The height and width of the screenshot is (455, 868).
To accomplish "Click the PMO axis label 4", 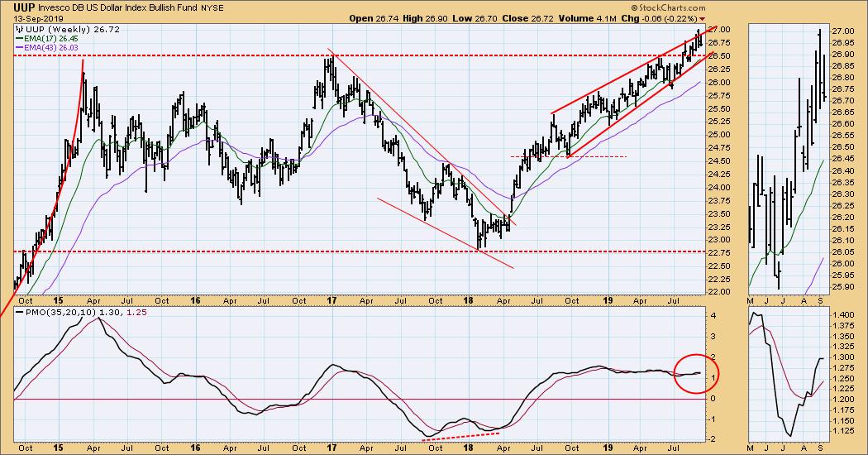I will (x=713, y=316).
